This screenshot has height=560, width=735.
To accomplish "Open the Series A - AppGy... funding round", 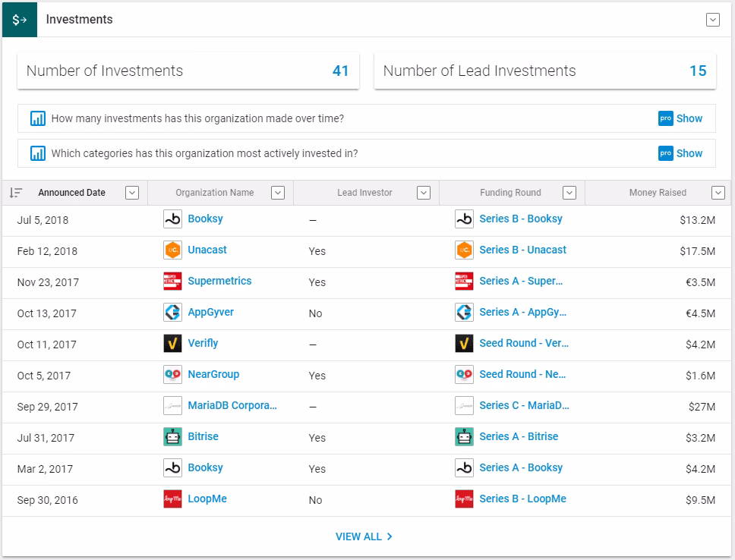I will pyautogui.click(x=522, y=312).
